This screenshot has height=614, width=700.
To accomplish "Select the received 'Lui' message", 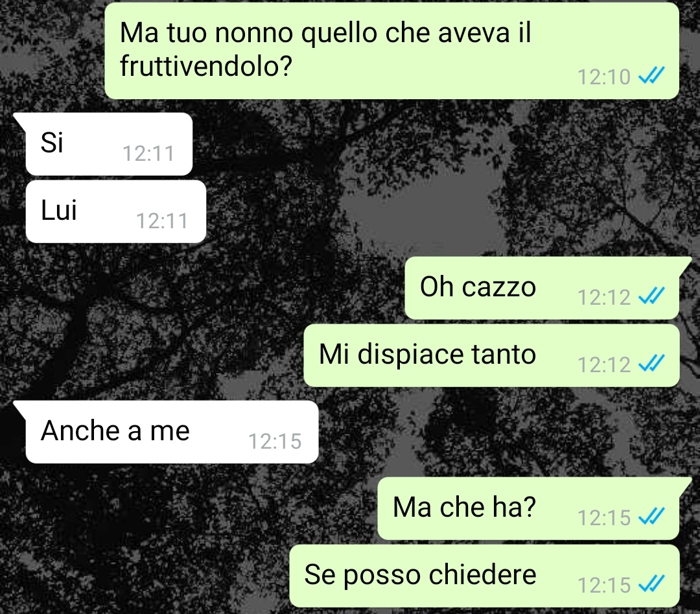I will [x=116, y=211].
